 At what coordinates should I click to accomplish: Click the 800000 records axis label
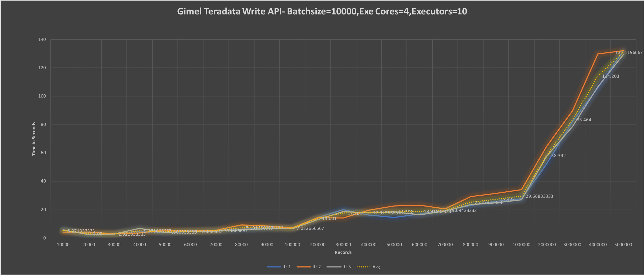pyautogui.click(x=471, y=245)
